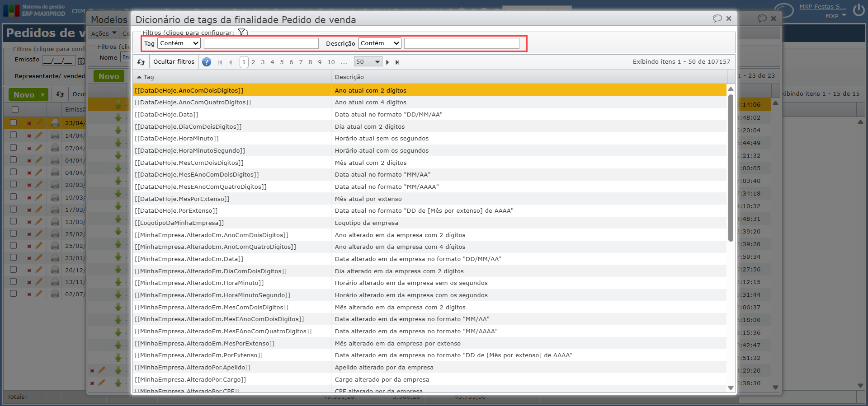The image size is (868, 406).
Task: Go to page 5 in the pagination
Action: (x=282, y=62)
